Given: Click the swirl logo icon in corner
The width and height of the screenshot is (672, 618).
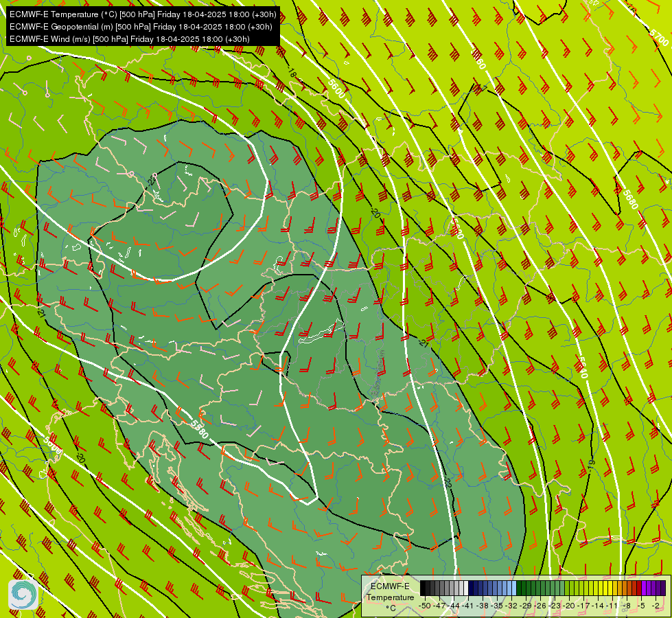Looking at the screenshot, I should tap(23, 594).
